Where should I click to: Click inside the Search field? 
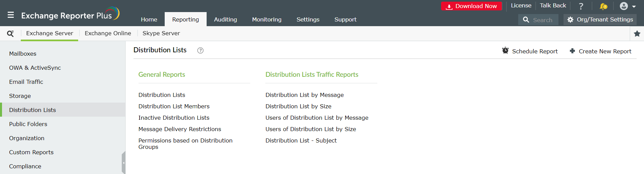coord(538,20)
